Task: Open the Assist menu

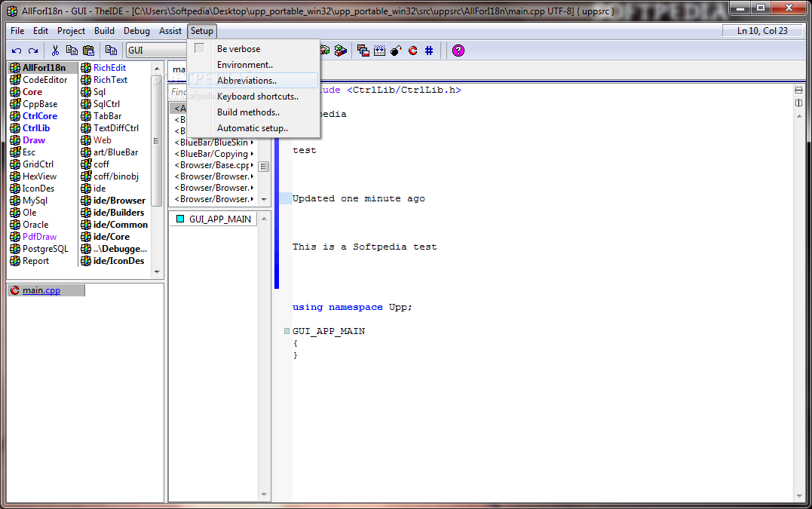Action: pyautogui.click(x=170, y=31)
